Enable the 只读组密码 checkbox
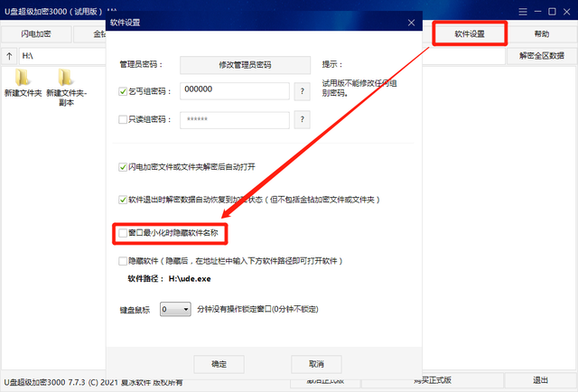Image resolution: width=578 pixels, height=392 pixels. click(123, 119)
